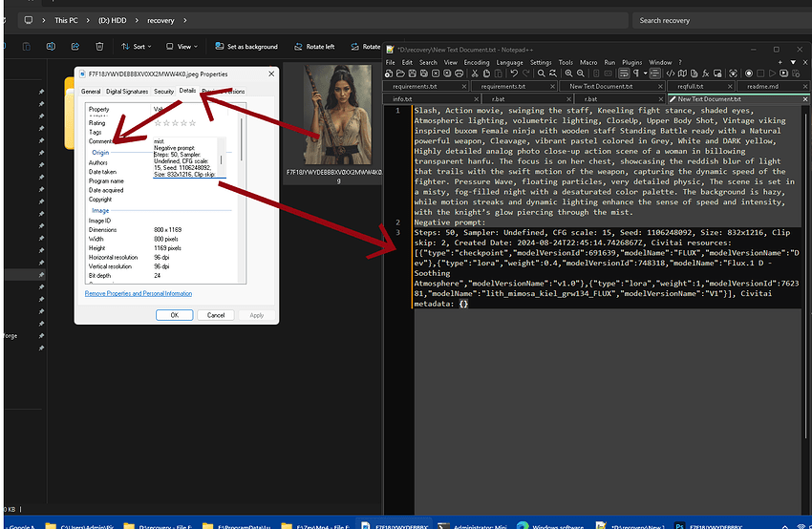The image size is (812, 529).
Task: Click the Rename icon in Explorer toolbar
Action: (x=51, y=46)
